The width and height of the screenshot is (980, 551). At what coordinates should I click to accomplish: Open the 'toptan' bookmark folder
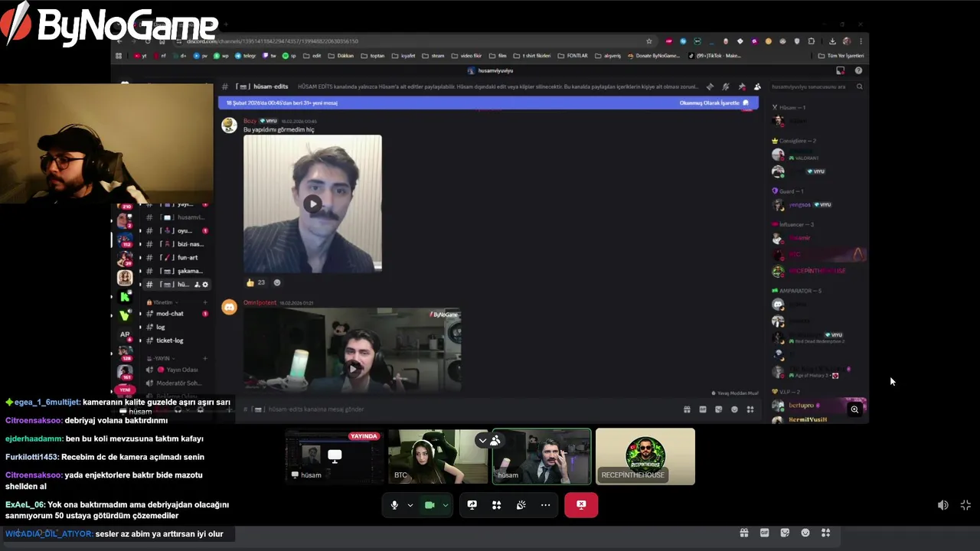pos(373,56)
